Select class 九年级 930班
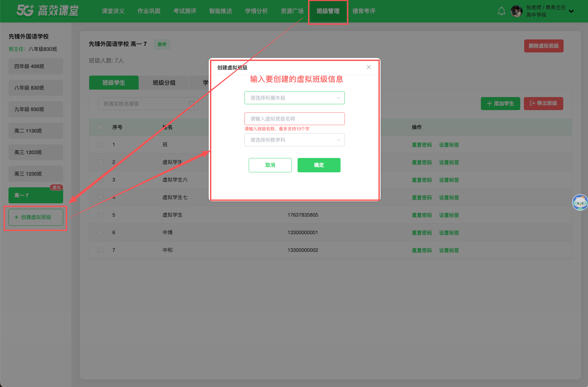 (x=36, y=109)
